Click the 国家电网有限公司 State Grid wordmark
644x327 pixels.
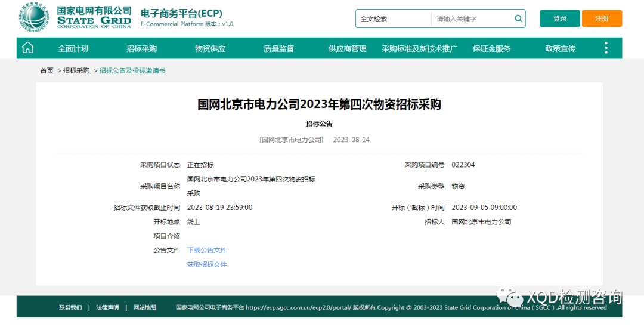[94, 17]
